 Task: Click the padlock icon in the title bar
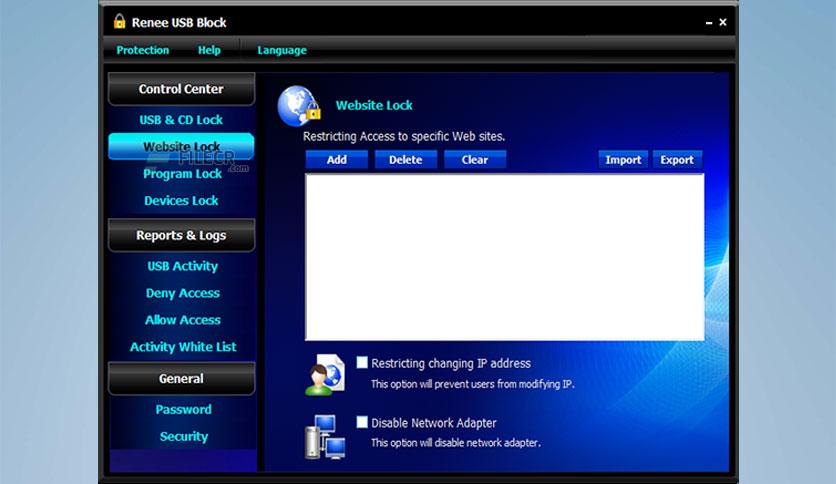119,21
